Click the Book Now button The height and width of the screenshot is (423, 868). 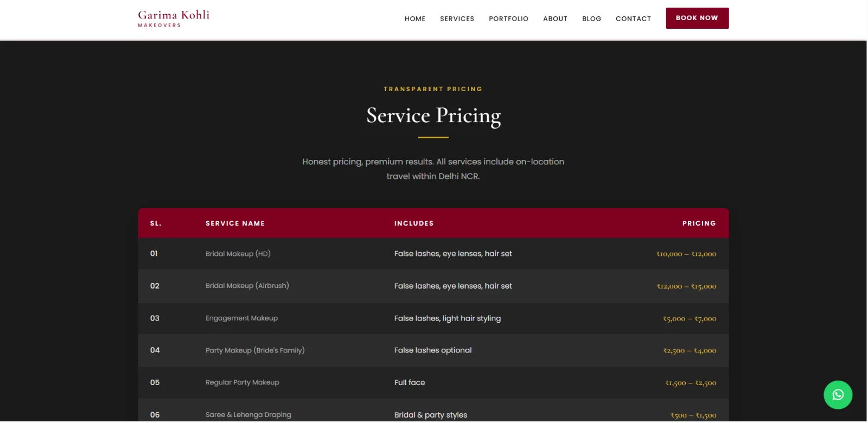pyautogui.click(x=697, y=18)
